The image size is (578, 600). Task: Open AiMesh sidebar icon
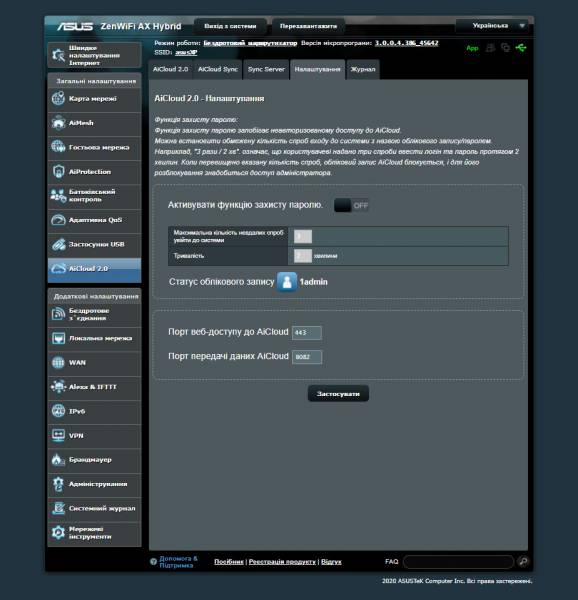coord(58,123)
